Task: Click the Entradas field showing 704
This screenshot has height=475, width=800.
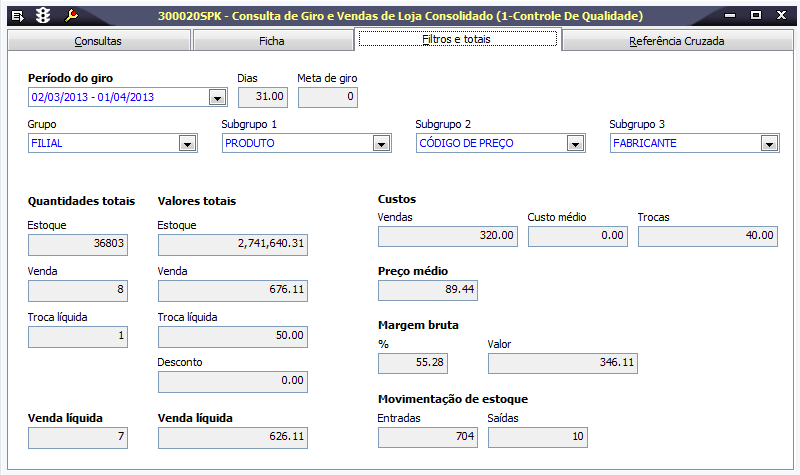Action: point(427,437)
